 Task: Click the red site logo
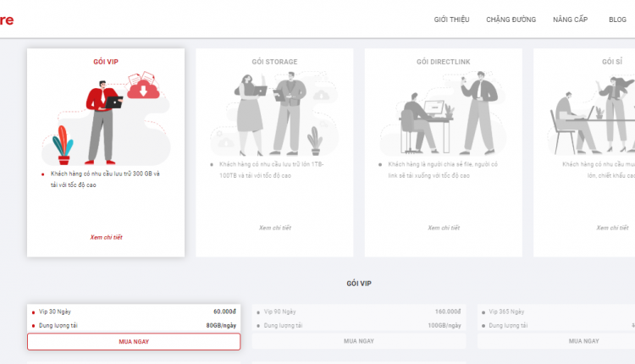coord(7,19)
